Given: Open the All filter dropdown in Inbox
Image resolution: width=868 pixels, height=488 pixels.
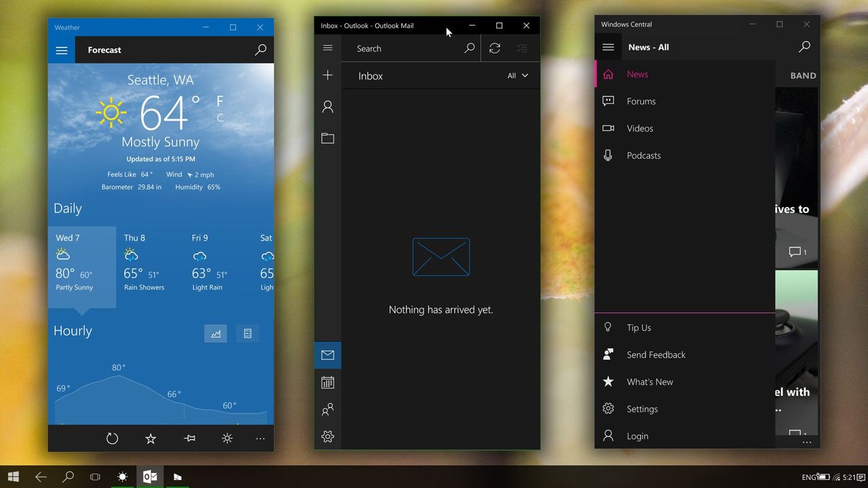Looking at the screenshot, I should [x=518, y=76].
